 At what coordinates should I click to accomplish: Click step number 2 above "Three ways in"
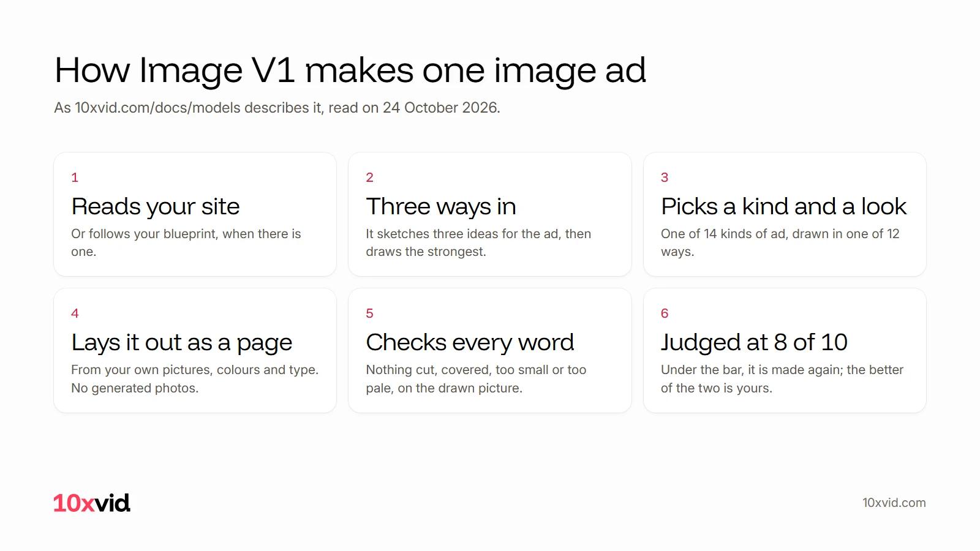[x=369, y=178]
